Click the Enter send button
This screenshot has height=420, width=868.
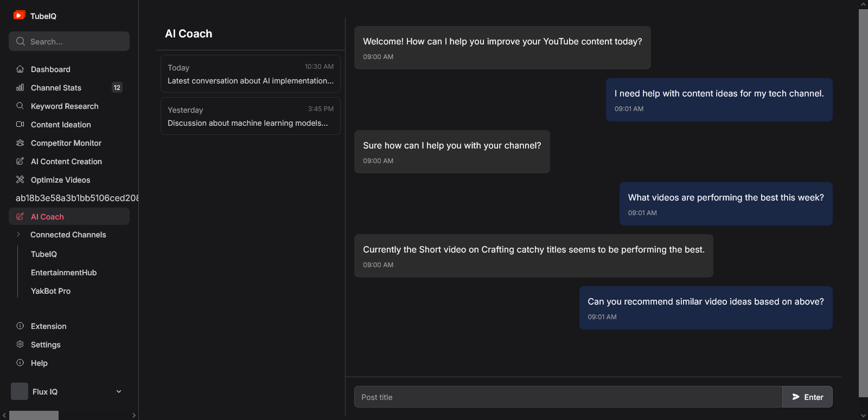click(x=807, y=397)
